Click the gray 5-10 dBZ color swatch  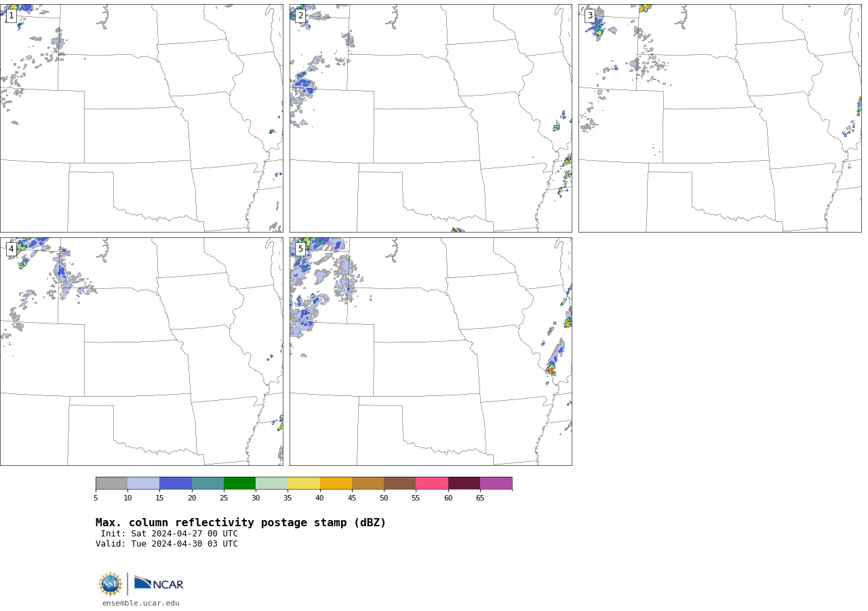point(111,483)
